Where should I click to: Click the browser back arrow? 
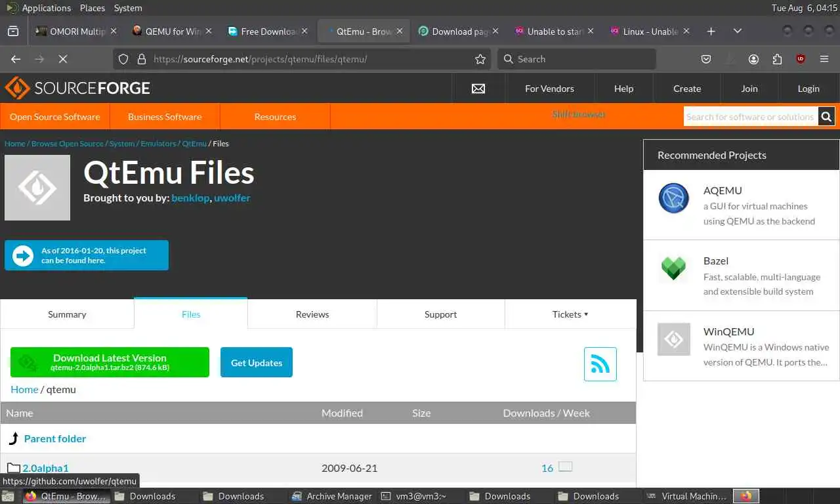(x=16, y=59)
